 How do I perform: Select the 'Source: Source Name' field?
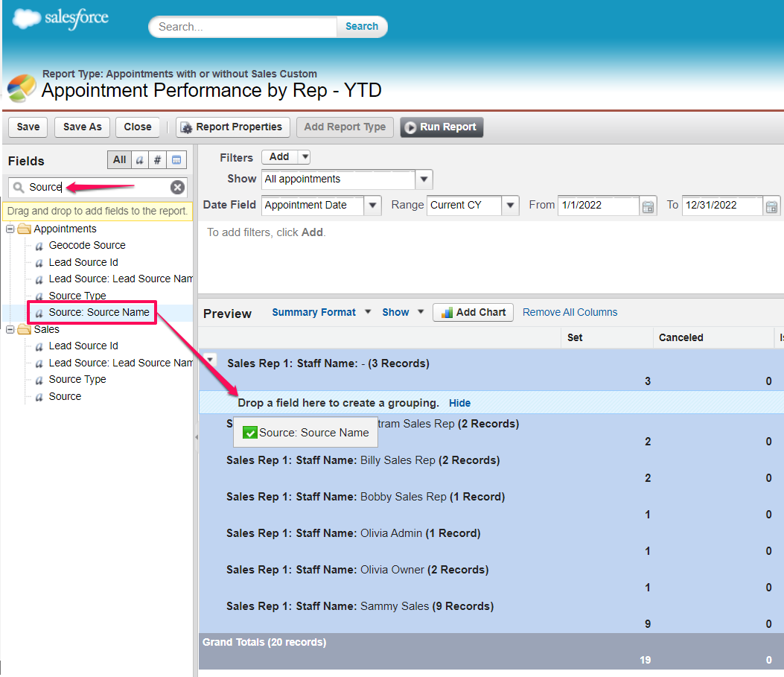click(x=99, y=313)
